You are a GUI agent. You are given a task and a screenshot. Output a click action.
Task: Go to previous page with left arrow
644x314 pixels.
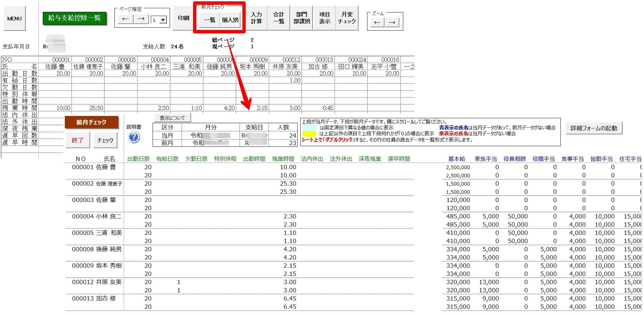point(125,19)
